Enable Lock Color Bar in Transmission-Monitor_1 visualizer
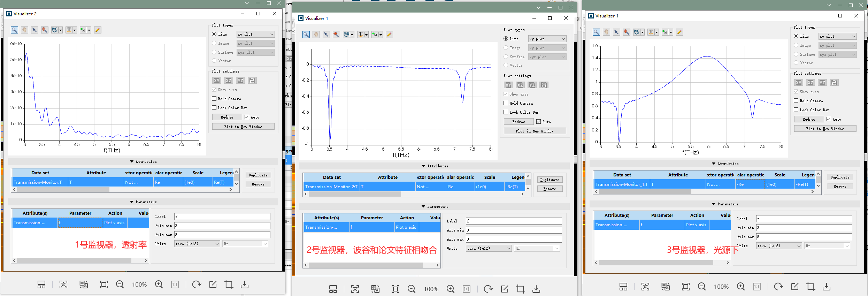Viewport: 868px width, 296px height. [x=796, y=110]
